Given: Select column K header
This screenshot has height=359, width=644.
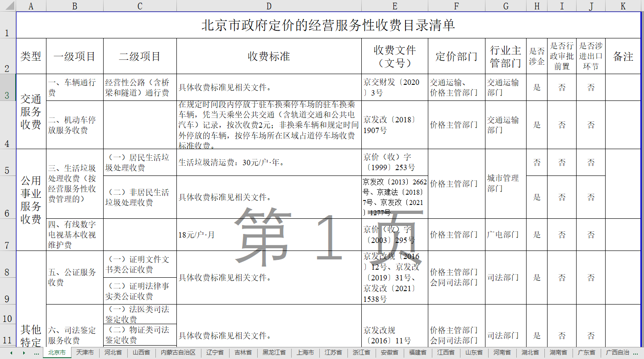Looking at the screenshot, I should pyautogui.click(x=623, y=6).
